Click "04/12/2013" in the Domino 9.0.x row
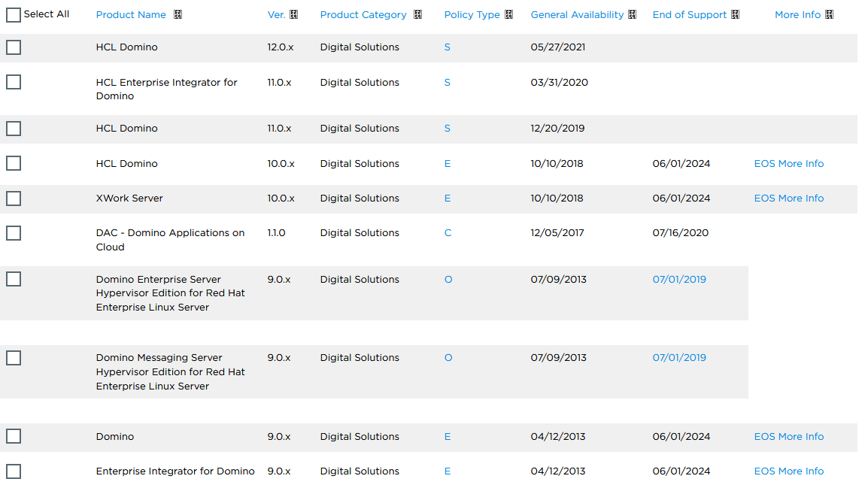This screenshot has width=868, height=494. coord(558,436)
